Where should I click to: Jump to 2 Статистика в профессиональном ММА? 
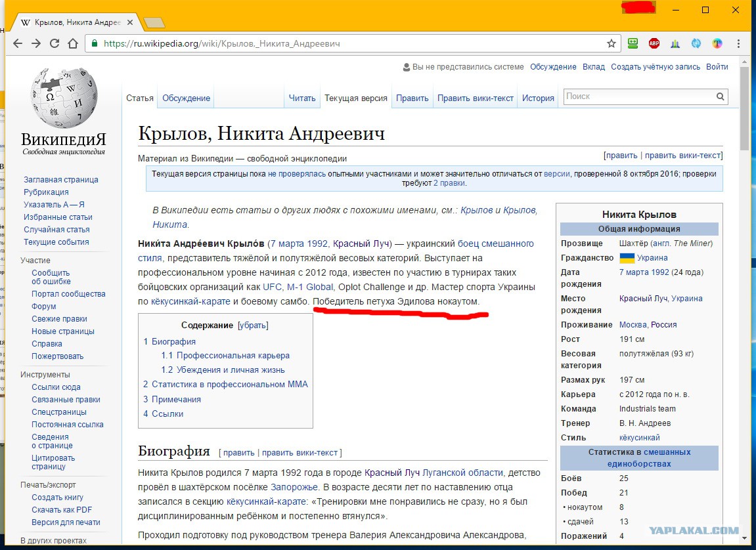[x=225, y=385]
